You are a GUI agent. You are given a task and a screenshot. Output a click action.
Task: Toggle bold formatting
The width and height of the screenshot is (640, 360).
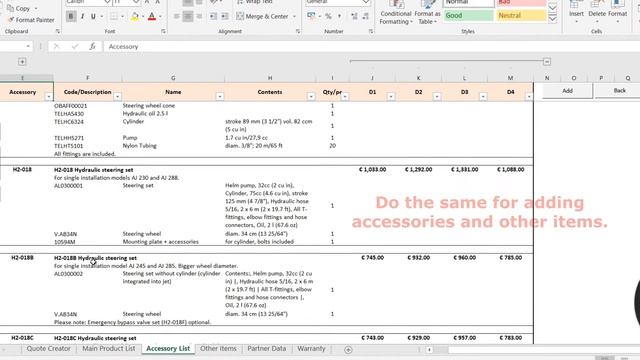coord(71,16)
